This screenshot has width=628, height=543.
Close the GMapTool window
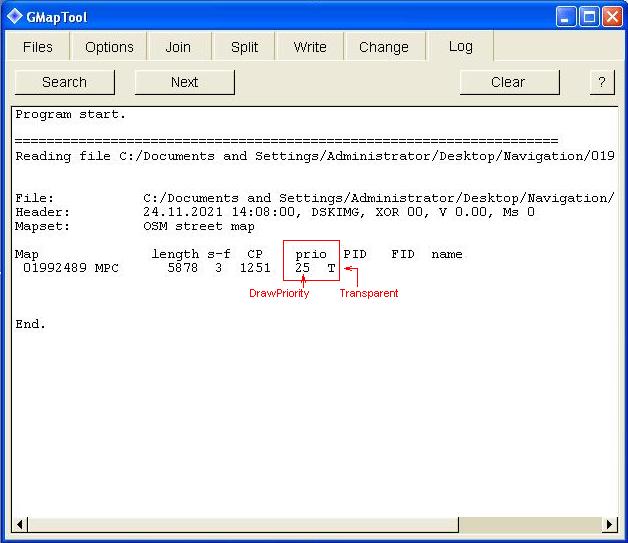611,16
